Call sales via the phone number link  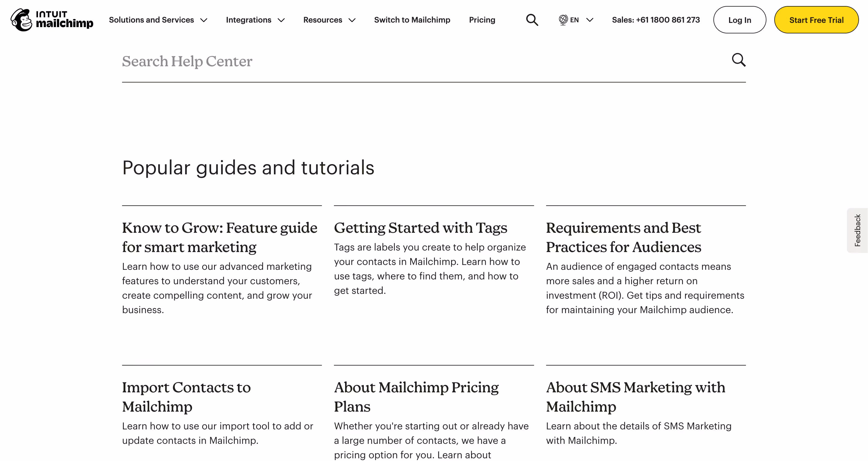656,20
